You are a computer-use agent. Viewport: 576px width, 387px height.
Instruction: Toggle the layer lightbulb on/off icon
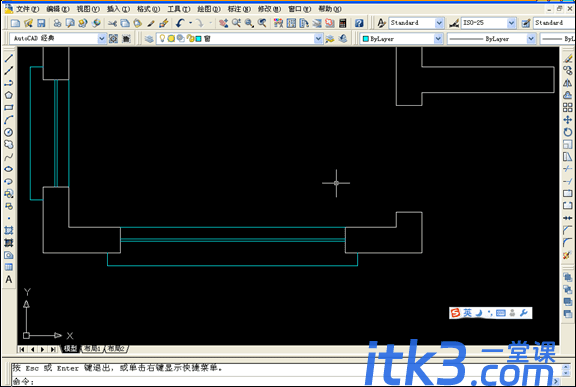point(162,38)
